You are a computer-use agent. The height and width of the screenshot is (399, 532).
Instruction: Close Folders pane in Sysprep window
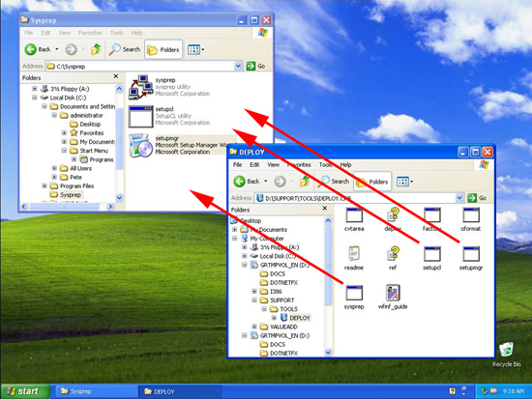click(116, 76)
